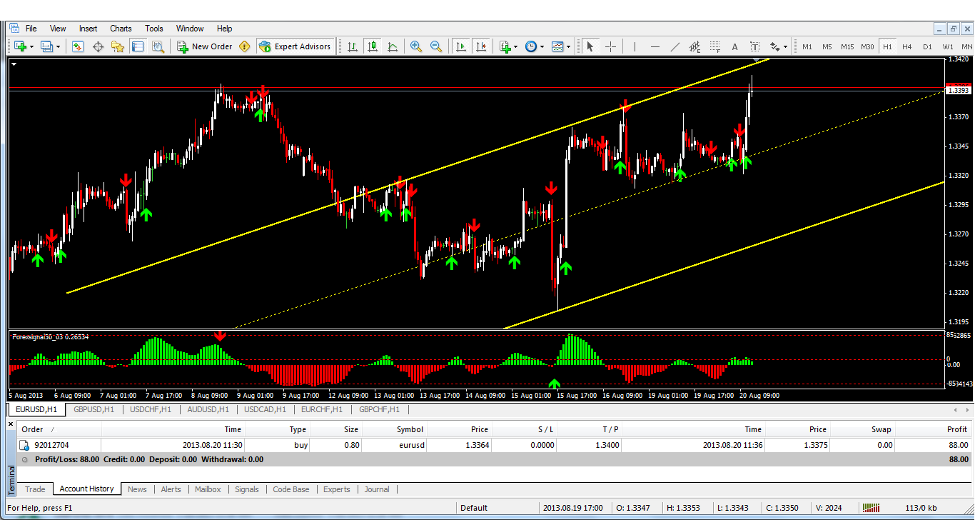Toggle the Expert Advisors button
The image size is (980, 520).
(x=295, y=46)
